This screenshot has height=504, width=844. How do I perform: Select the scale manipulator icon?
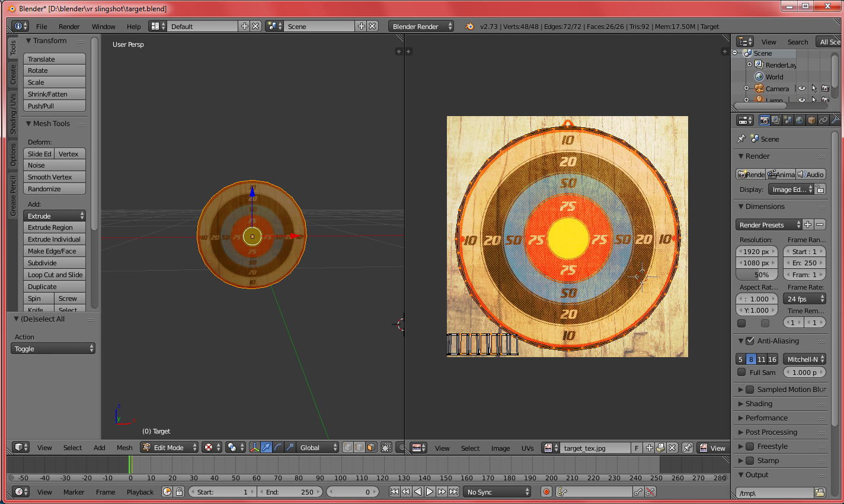[290, 448]
